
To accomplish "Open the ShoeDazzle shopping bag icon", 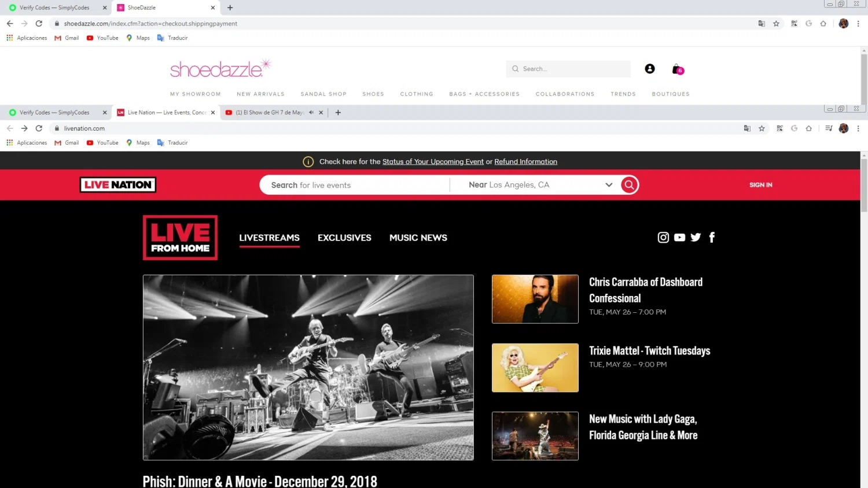I will click(677, 69).
